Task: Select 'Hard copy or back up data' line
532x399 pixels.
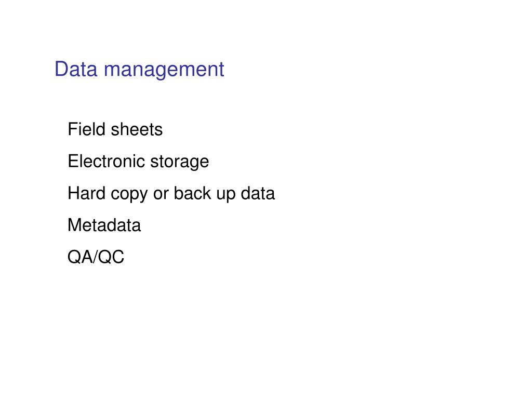Action: click(171, 194)
